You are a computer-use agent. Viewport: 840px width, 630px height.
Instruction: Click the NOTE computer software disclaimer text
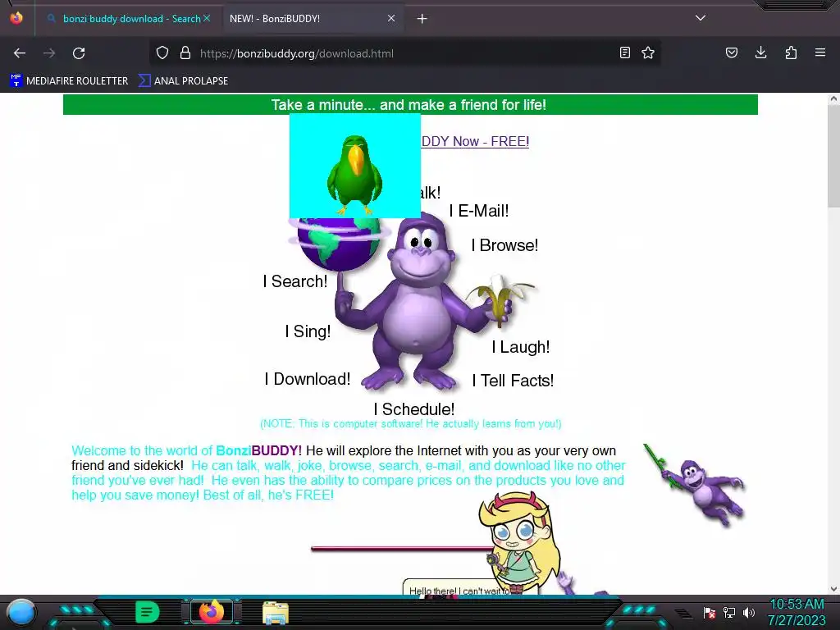tap(411, 424)
